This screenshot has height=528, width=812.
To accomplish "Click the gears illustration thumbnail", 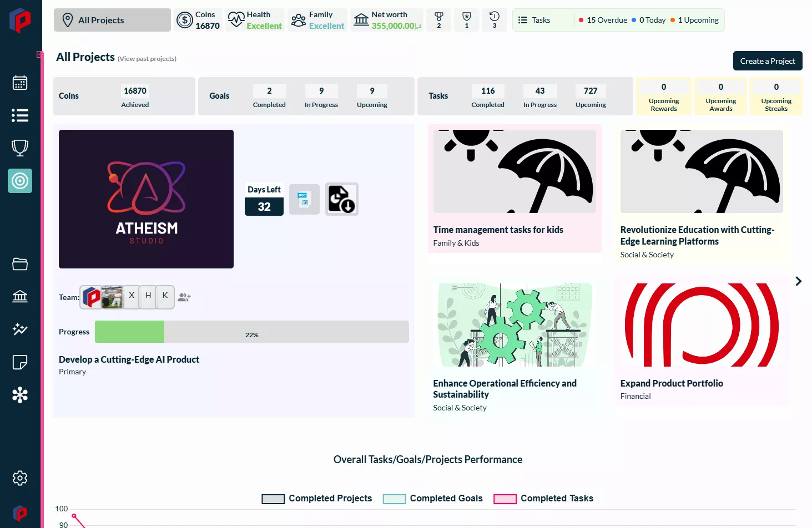I will [x=515, y=325].
